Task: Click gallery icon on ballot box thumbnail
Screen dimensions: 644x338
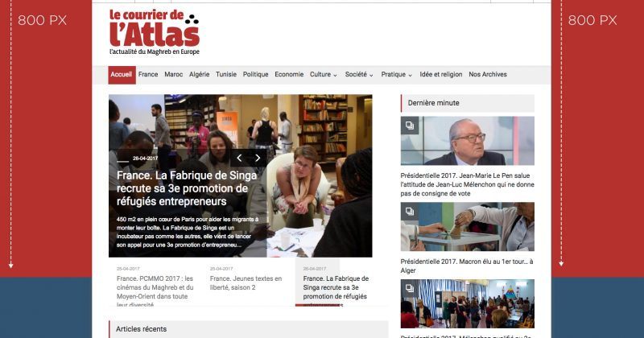Action: point(410,211)
